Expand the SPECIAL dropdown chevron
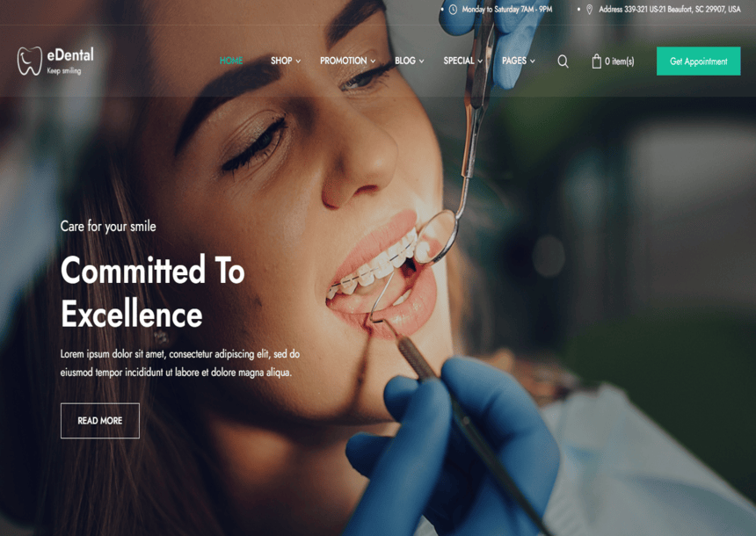The width and height of the screenshot is (756, 536). pyautogui.click(x=480, y=62)
